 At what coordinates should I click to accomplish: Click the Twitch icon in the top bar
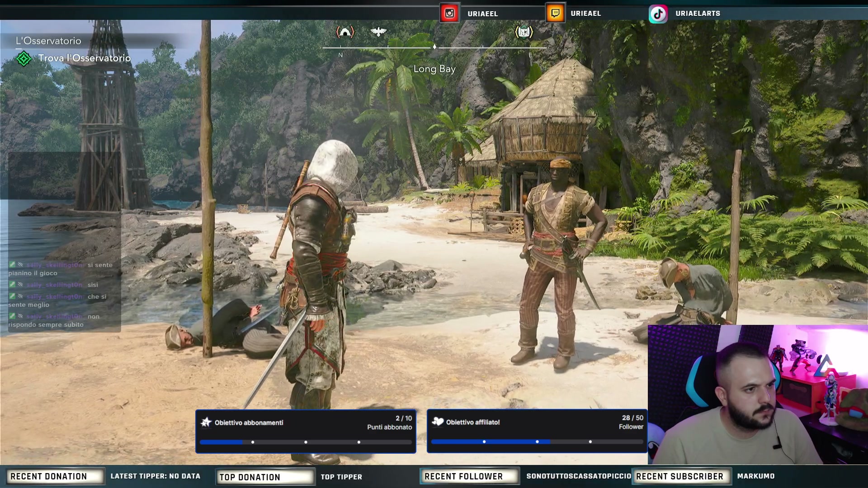(555, 13)
